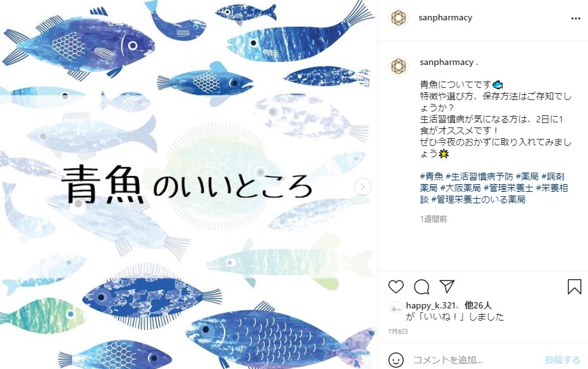
Task: Open emoji picker smiley icon
Action: pos(395,360)
